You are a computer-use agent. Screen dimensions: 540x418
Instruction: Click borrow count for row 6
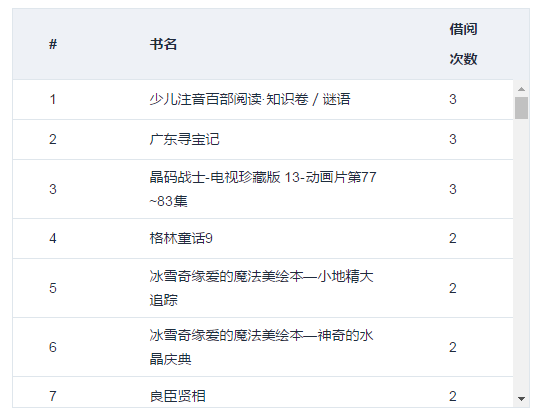click(x=453, y=347)
